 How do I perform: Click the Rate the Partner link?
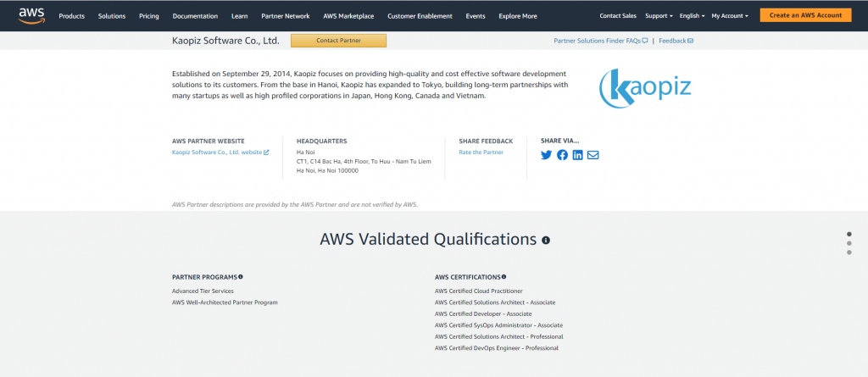coord(481,152)
